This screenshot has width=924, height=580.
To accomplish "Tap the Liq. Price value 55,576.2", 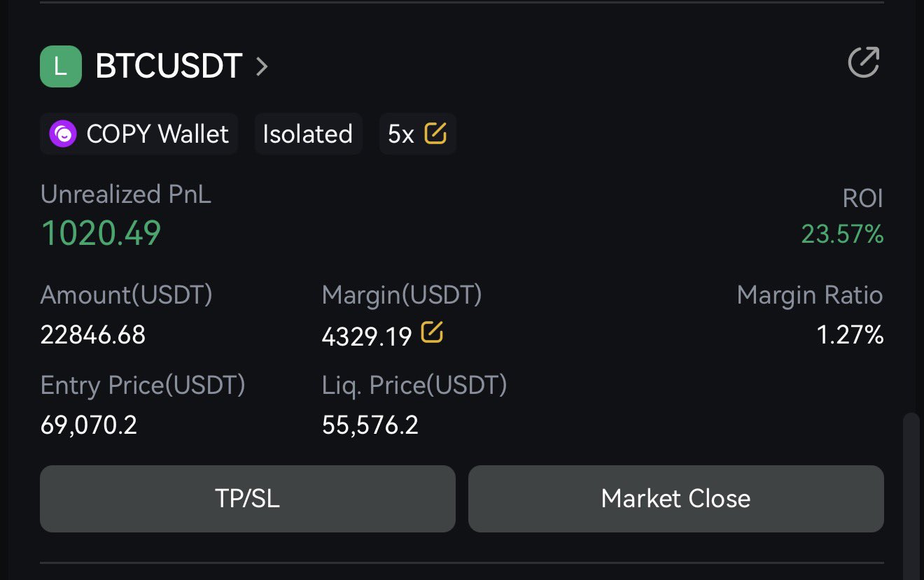I will tap(370, 425).
